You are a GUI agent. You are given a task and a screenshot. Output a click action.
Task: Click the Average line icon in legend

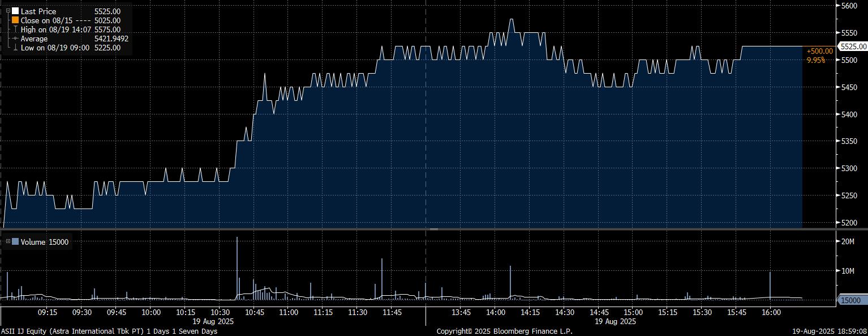[x=15, y=39]
